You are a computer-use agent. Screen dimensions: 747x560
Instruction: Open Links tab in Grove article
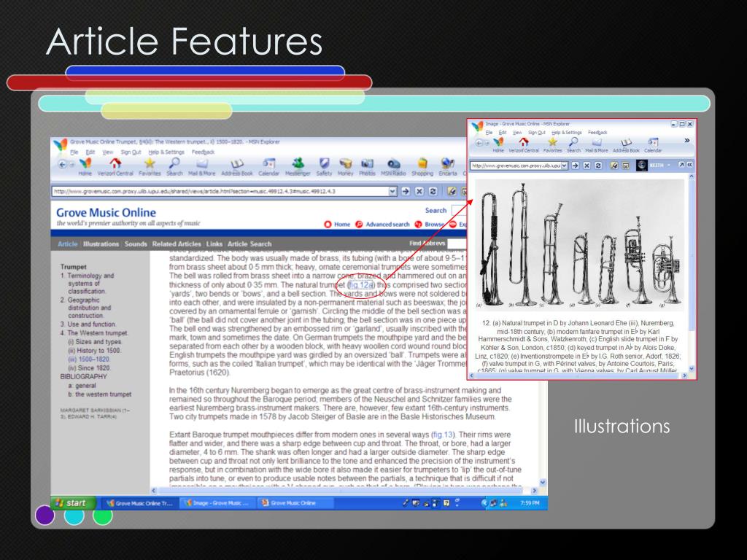214,244
